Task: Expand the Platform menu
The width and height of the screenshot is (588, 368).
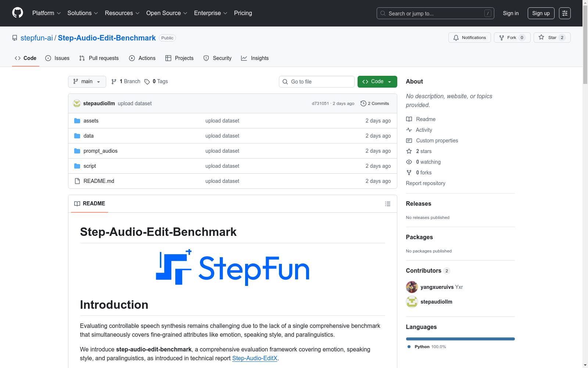Action: click(x=46, y=13)
